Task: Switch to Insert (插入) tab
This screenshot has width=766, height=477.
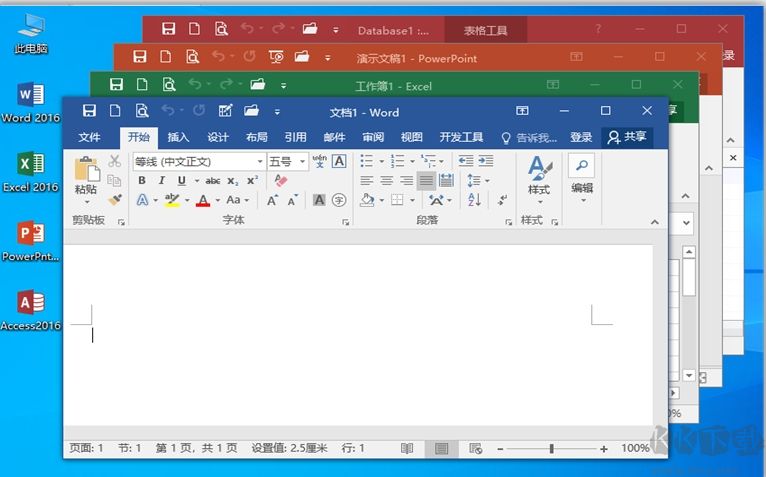Action: 178,137
